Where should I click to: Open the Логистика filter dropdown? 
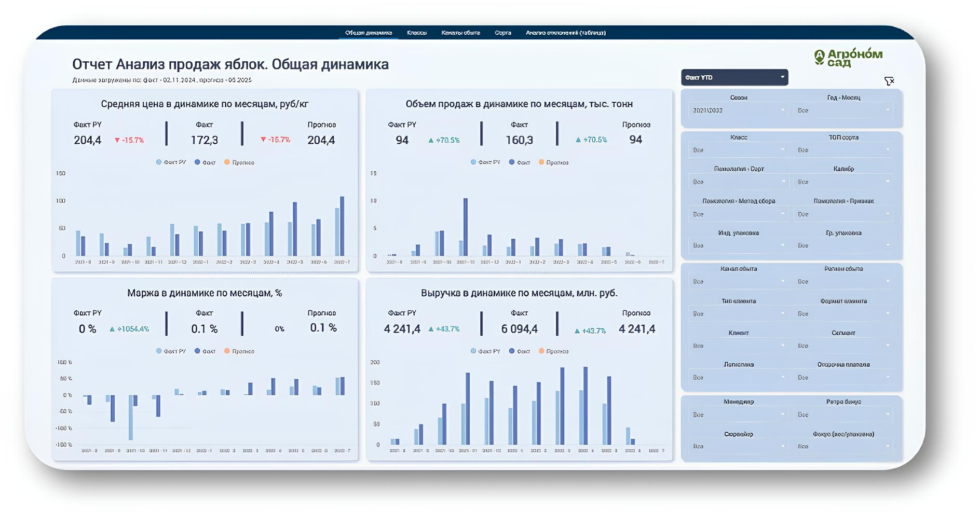tap(739, 378)
